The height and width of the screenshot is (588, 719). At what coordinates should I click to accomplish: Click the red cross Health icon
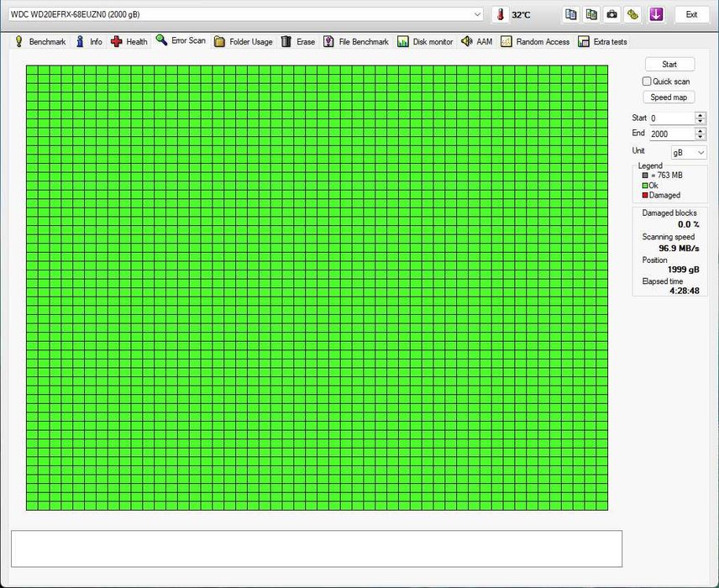click(117, 41)
